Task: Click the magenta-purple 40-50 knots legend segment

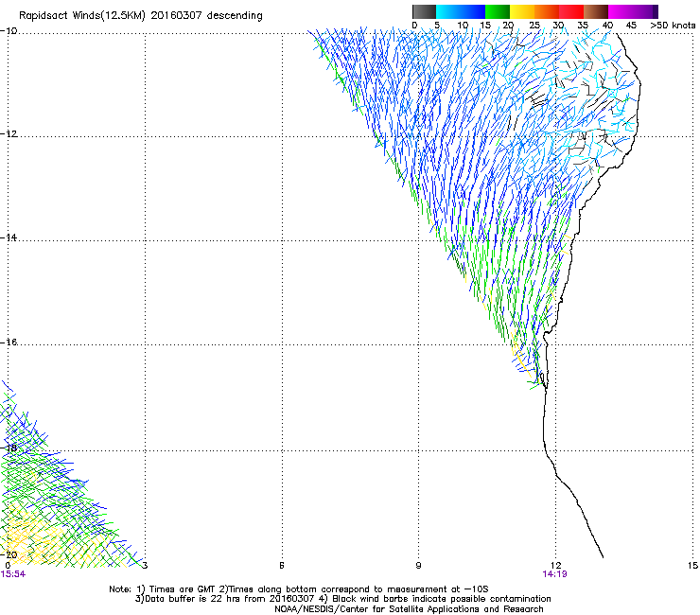Action: [x=633, y=11]
